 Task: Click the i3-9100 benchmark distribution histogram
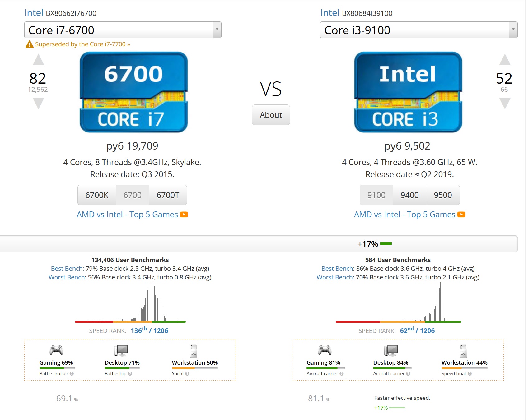(398, 302)
